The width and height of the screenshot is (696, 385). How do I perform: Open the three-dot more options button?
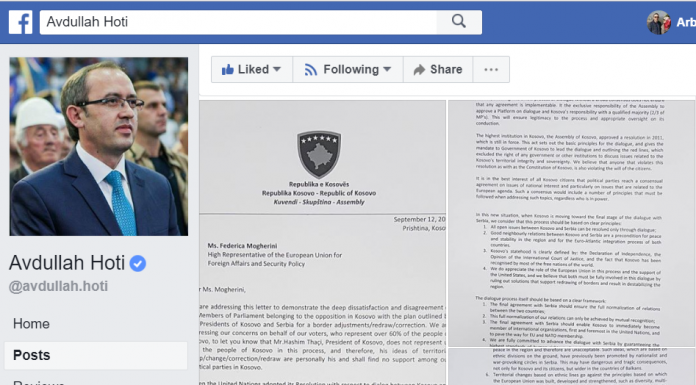point(491,70)
